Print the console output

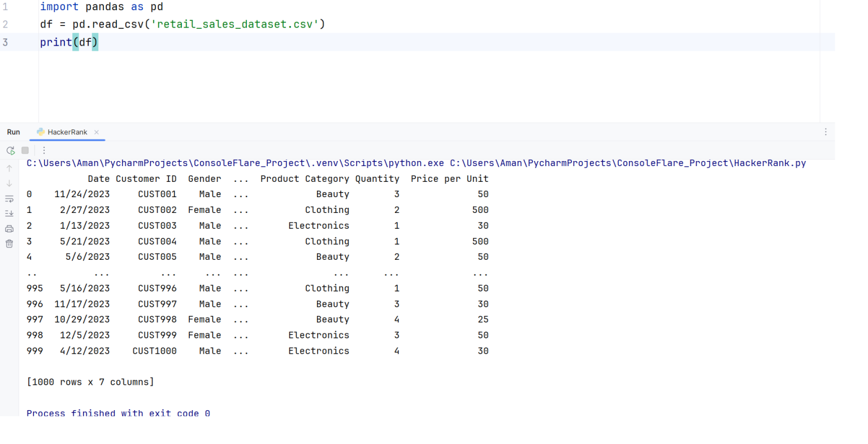point(9,228)
